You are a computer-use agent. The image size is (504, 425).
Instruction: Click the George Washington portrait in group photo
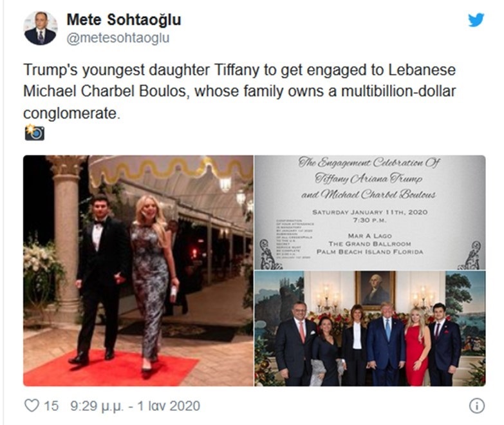point(376,288)
